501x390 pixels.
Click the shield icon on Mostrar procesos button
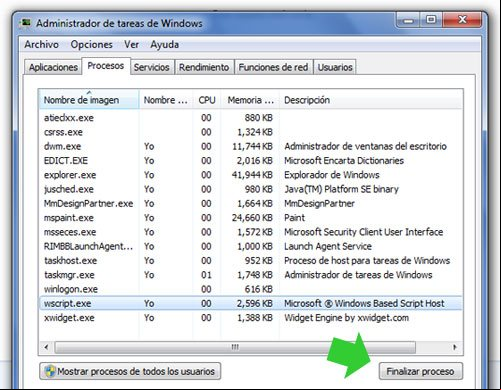[50, 371]
